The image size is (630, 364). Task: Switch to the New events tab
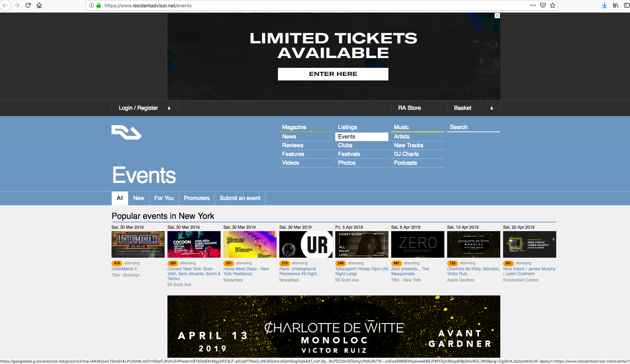139,198
